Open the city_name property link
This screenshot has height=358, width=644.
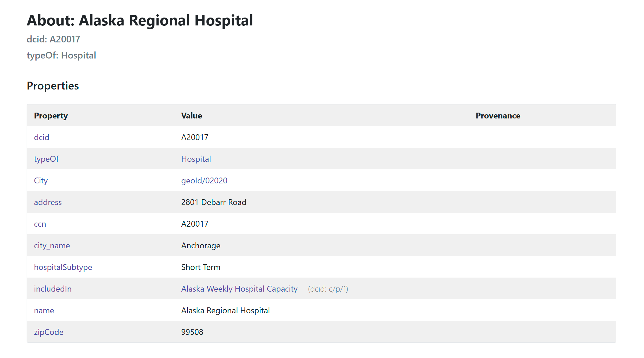(52, 246)
